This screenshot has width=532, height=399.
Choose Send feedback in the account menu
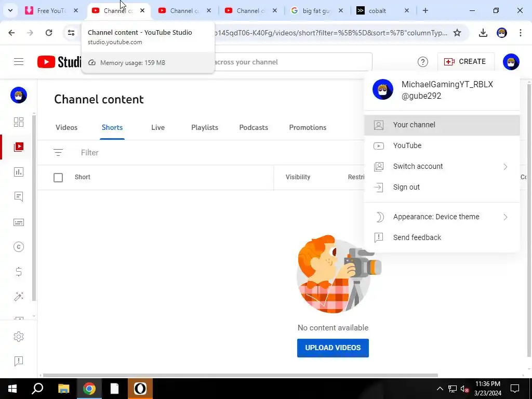click(442, 237)
